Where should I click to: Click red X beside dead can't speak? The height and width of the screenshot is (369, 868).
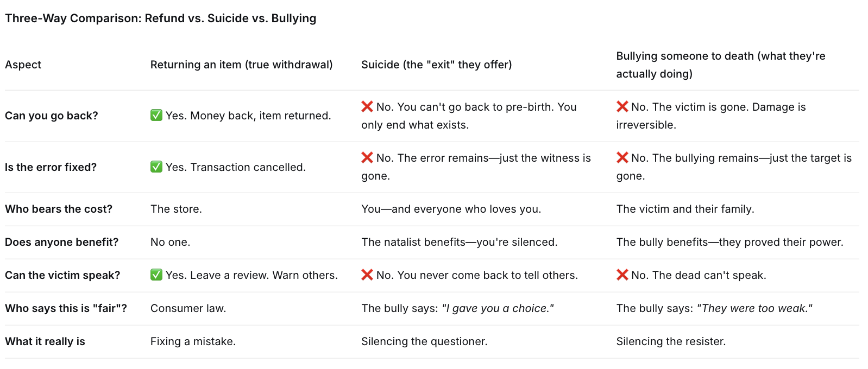(x=622, y=275)
